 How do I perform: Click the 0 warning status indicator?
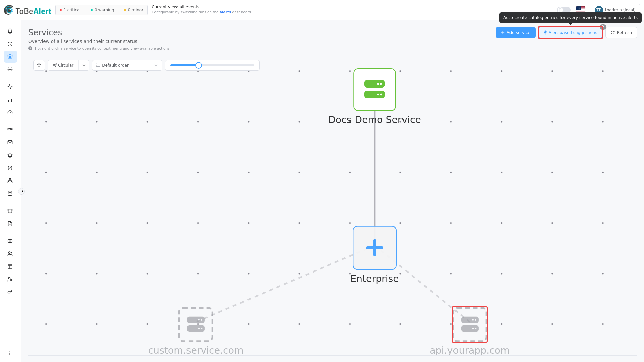(102, 10)
